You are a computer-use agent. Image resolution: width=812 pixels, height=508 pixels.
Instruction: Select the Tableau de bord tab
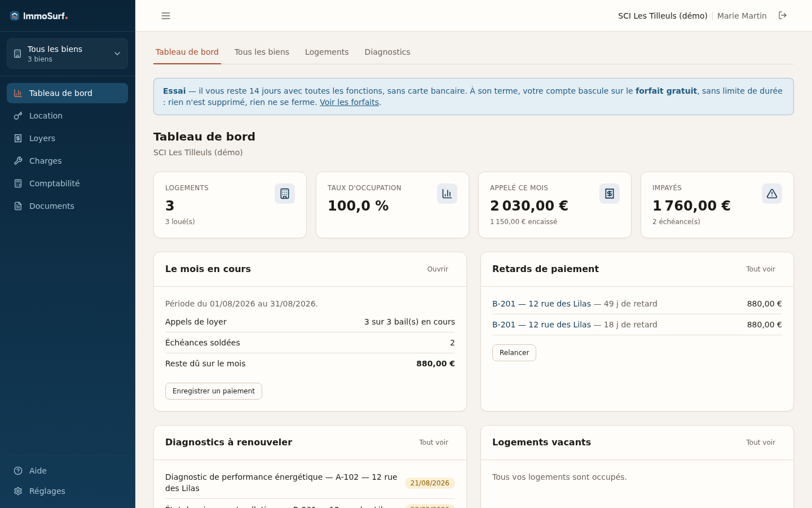pyautogui.click(x=187, y=52)
